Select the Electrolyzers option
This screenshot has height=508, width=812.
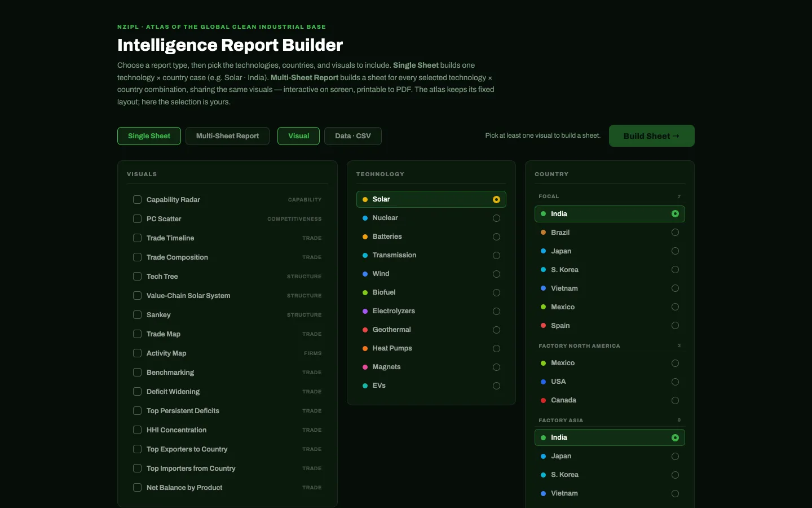(431, 311)
